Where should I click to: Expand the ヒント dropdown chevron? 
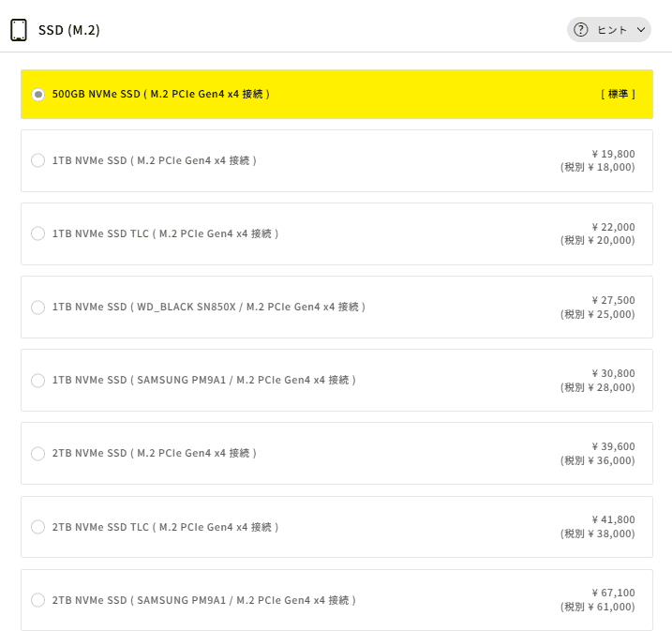click(x=641, y=30)
